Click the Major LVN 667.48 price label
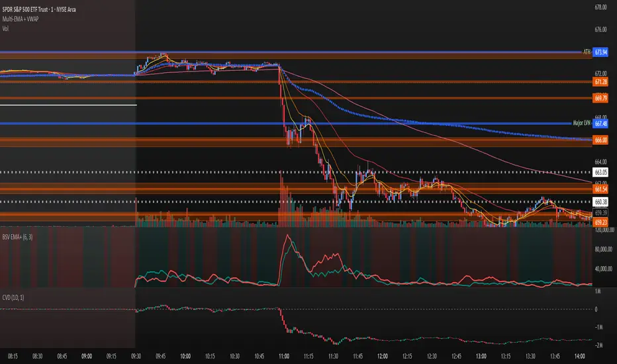The height and width of the screenshot is (364, 617). tap(600, 124)
